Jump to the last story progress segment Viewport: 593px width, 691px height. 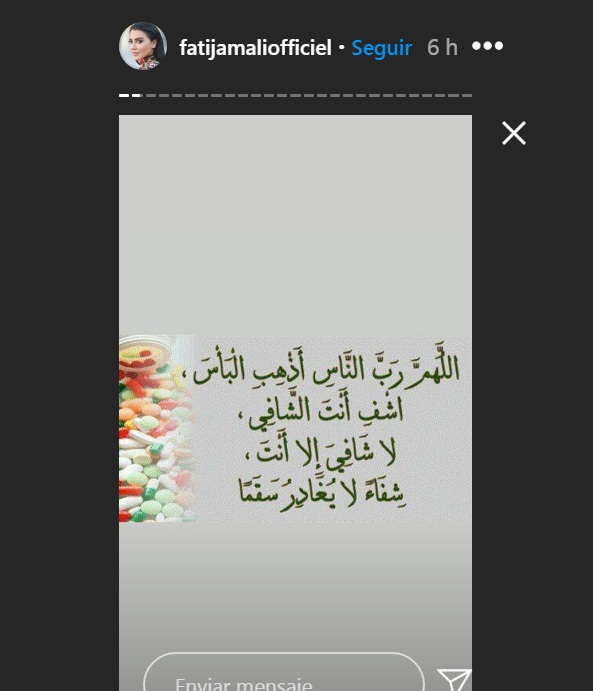(x=467, y=95)
